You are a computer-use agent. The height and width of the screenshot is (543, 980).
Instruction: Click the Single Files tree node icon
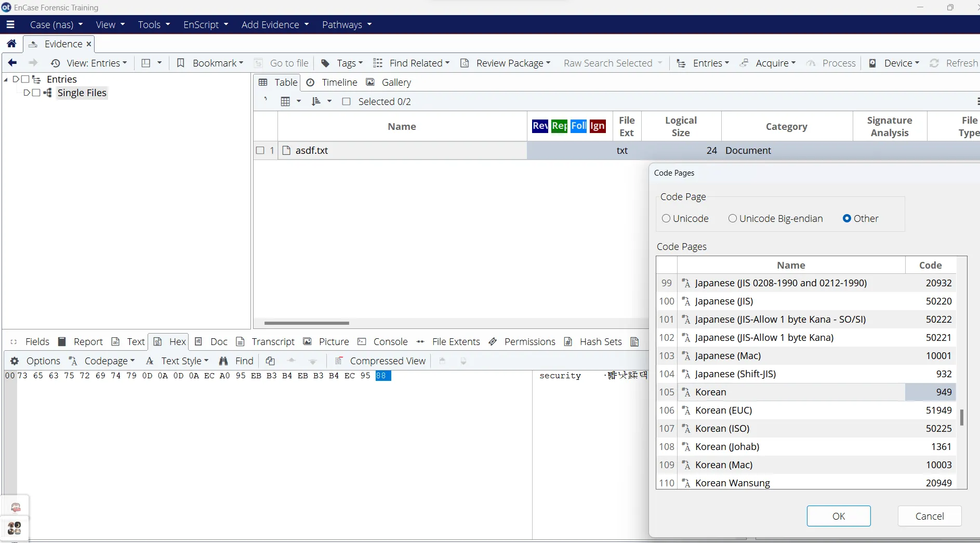[x=48, y=92]
